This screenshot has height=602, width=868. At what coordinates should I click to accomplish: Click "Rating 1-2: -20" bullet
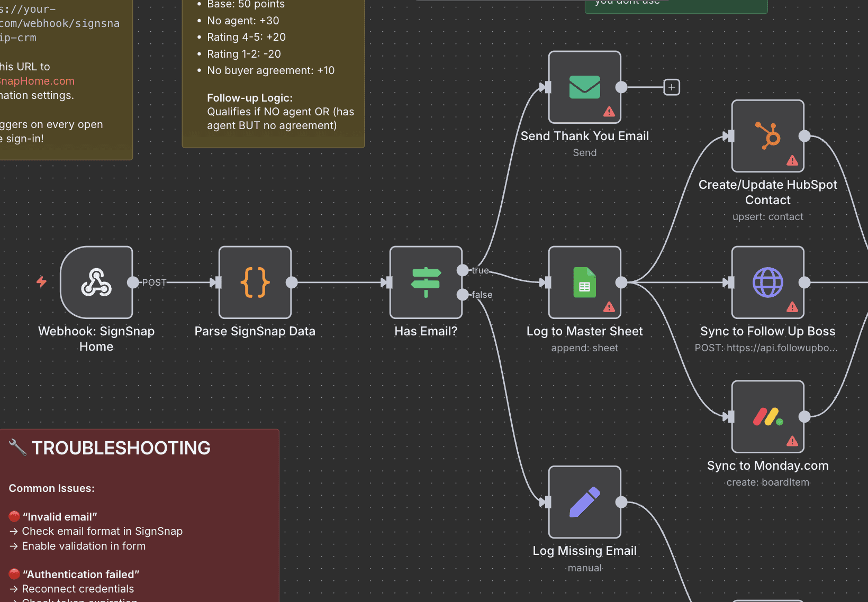click(x=244, y=54)
